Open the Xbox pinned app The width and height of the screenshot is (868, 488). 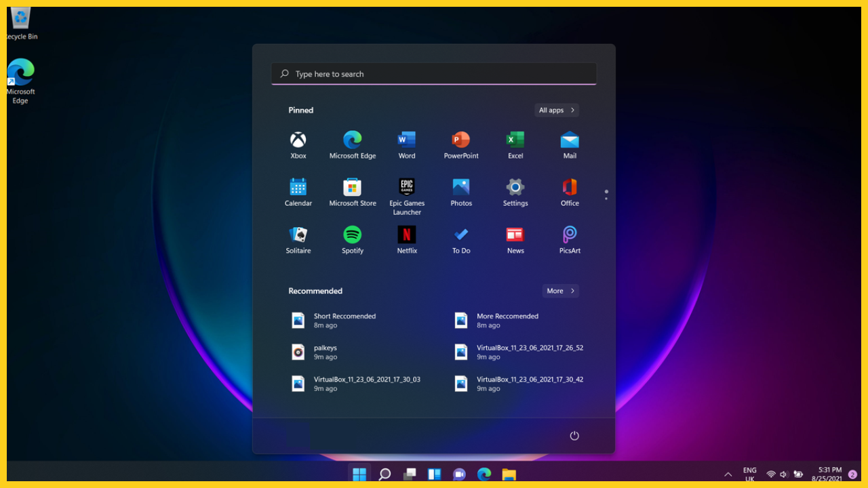click(298, 146)
